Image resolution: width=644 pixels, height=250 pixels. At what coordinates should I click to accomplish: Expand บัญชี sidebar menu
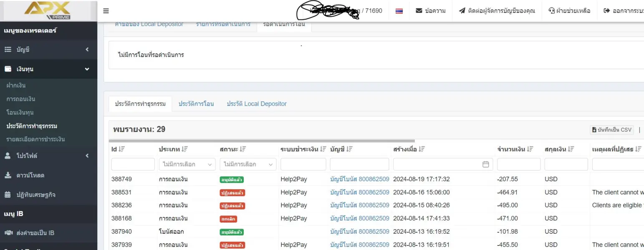tap(48, 50)
